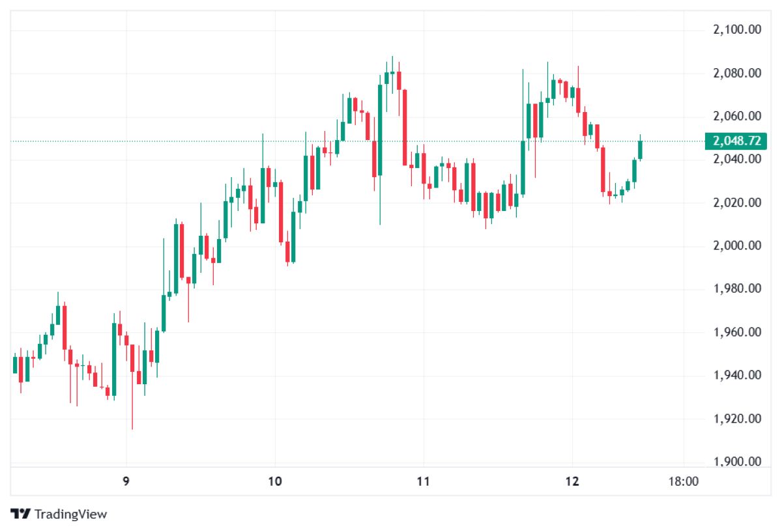Click the date label 9 on time axis
The image size is (782, 532).
[x=126, y=482]
